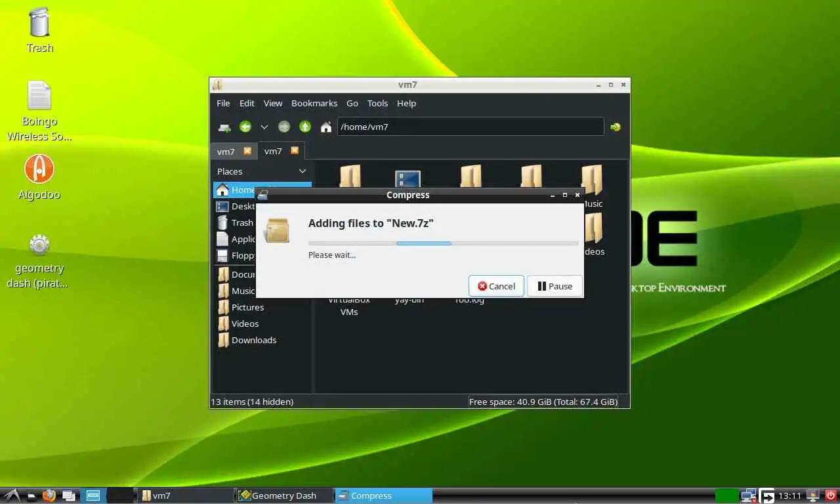Click the /home/vm7 path field
The image size is (840, 504).
point(471,127)
